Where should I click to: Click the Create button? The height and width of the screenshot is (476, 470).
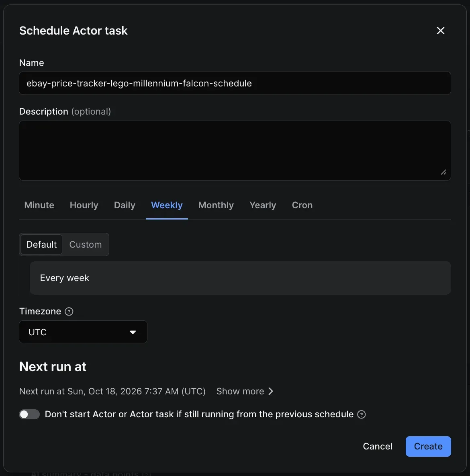tap(428, 447)
